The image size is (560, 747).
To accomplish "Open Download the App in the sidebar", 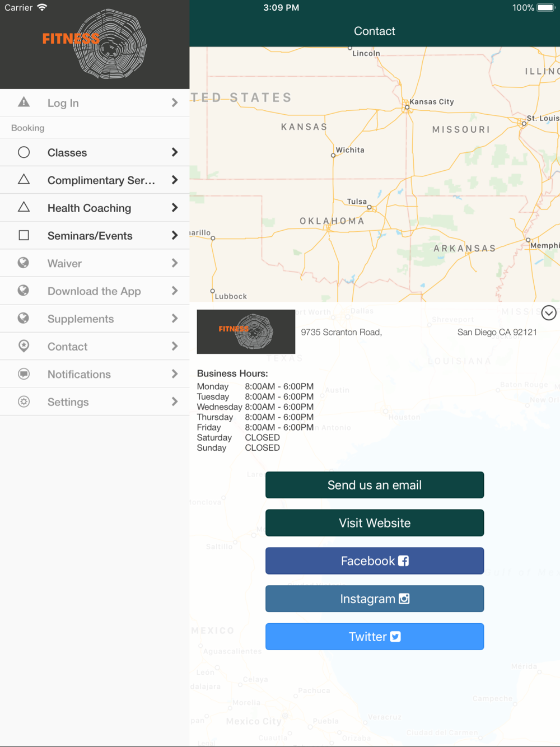I will (x=95, y=291).
